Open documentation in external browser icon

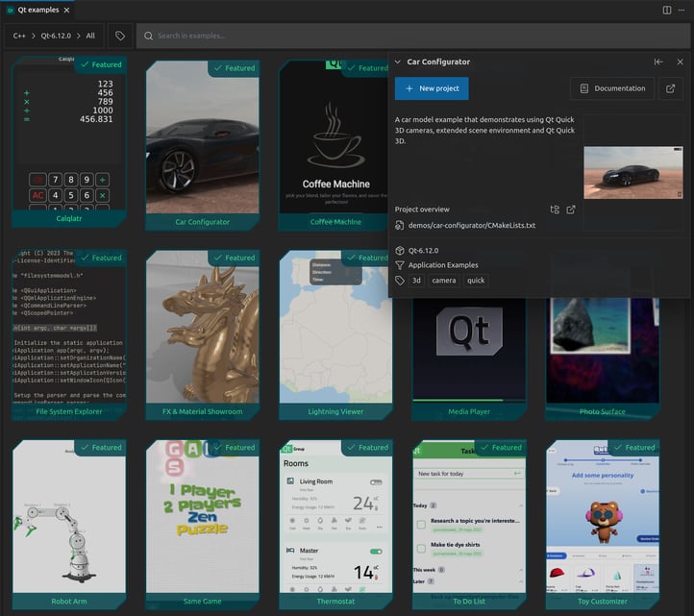coord(671,88)
